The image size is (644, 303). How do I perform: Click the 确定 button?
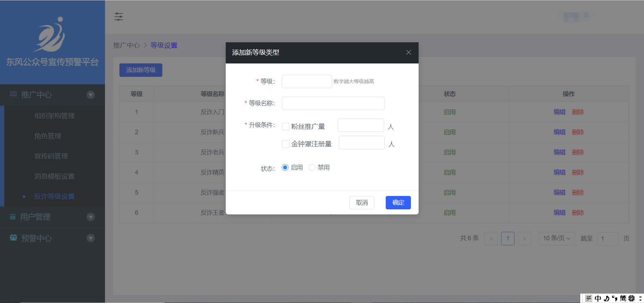(x=398, y=203)
